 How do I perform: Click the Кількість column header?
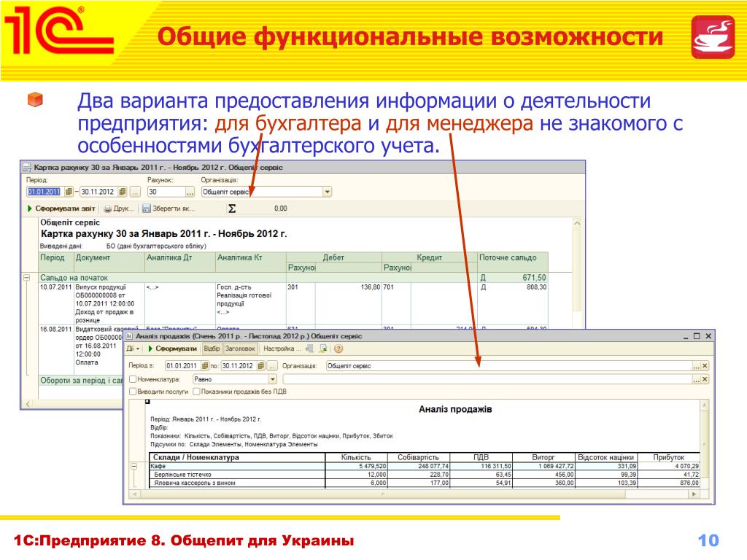356,457
